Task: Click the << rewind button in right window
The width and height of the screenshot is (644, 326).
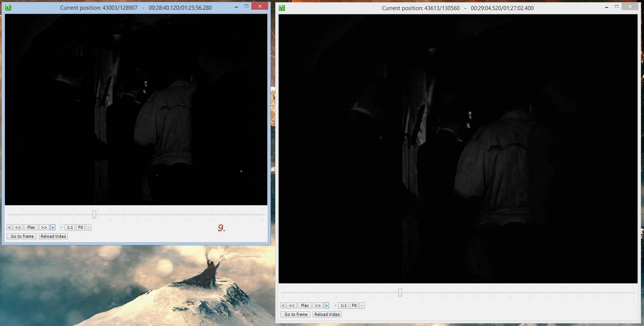Action: tap(292, 305)
